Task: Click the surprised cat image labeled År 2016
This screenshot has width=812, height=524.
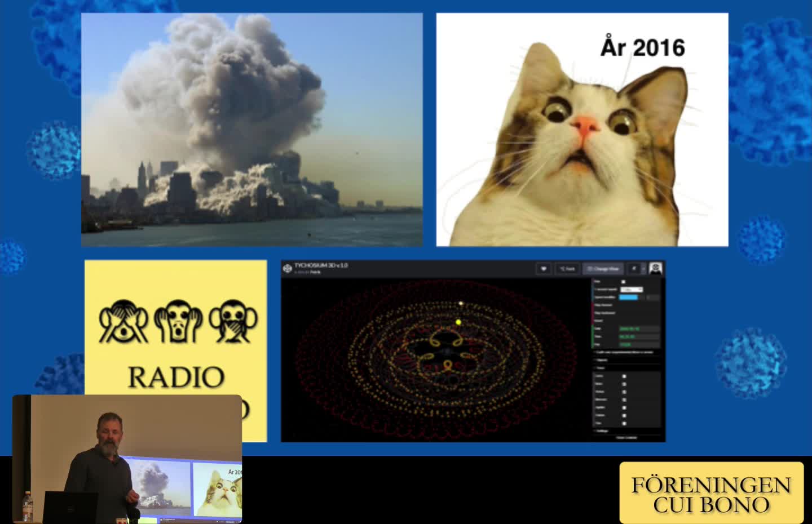Action: click(x=582, y=130)
